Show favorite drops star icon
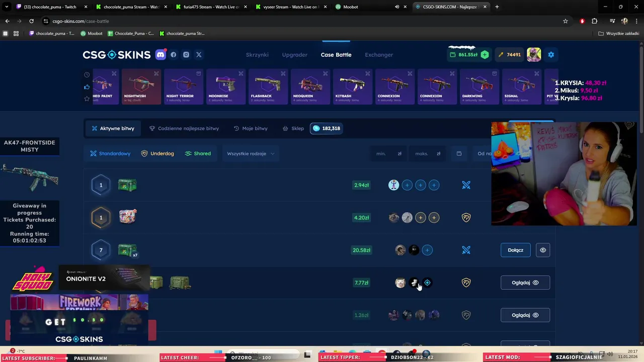This screenshot has width=644, height=362. coord(87,99)
